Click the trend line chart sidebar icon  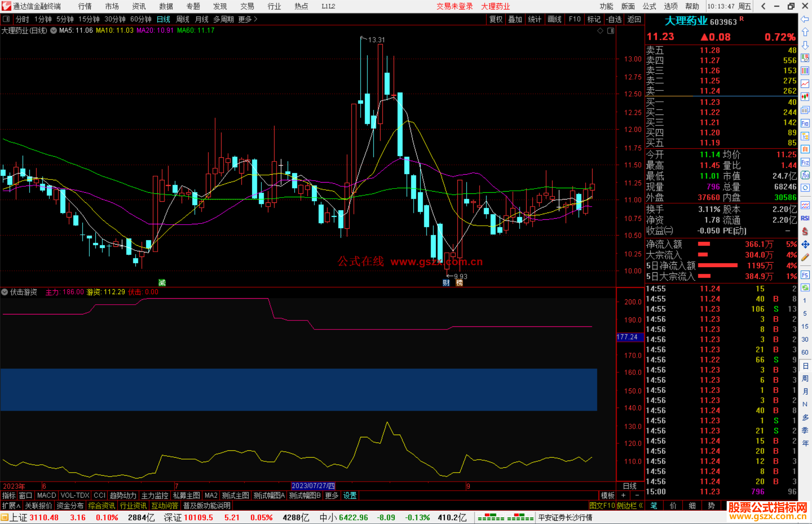805,84
